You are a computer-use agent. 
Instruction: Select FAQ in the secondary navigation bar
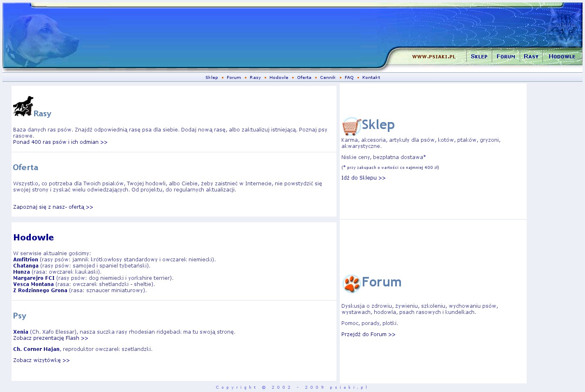click(349, 78)
